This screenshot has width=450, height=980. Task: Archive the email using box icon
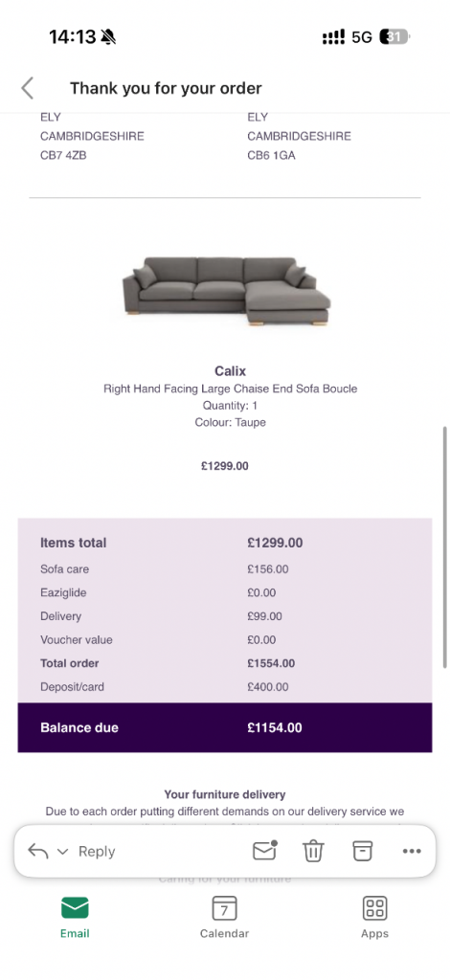tap(363, 851)
